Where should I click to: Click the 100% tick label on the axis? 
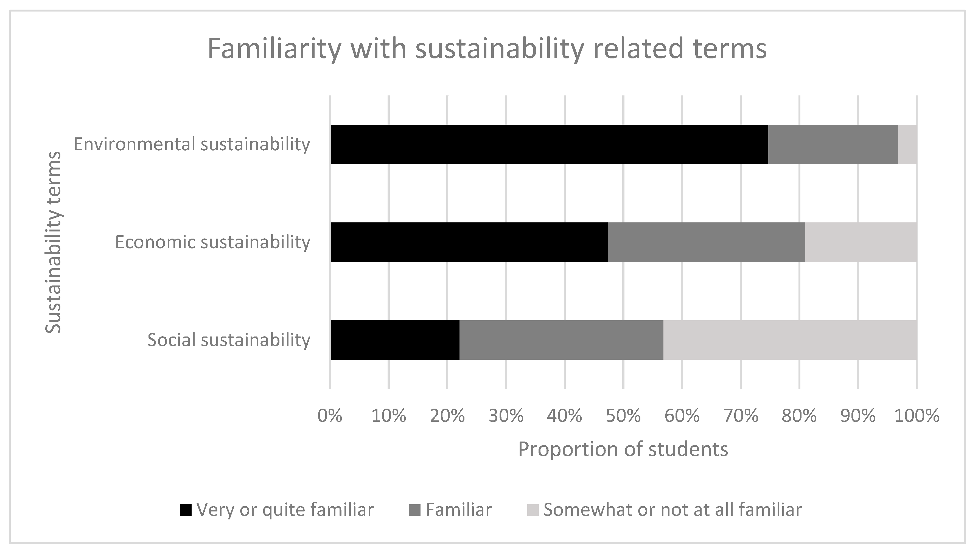click(x=917, y=416)
